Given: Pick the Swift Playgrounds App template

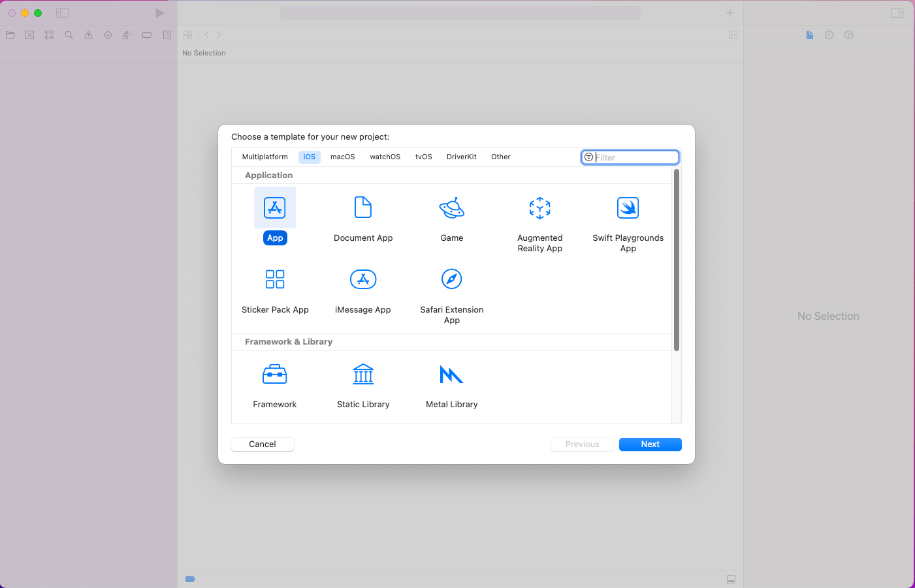Looking at the screenshot, I should (x=628, y=209).
